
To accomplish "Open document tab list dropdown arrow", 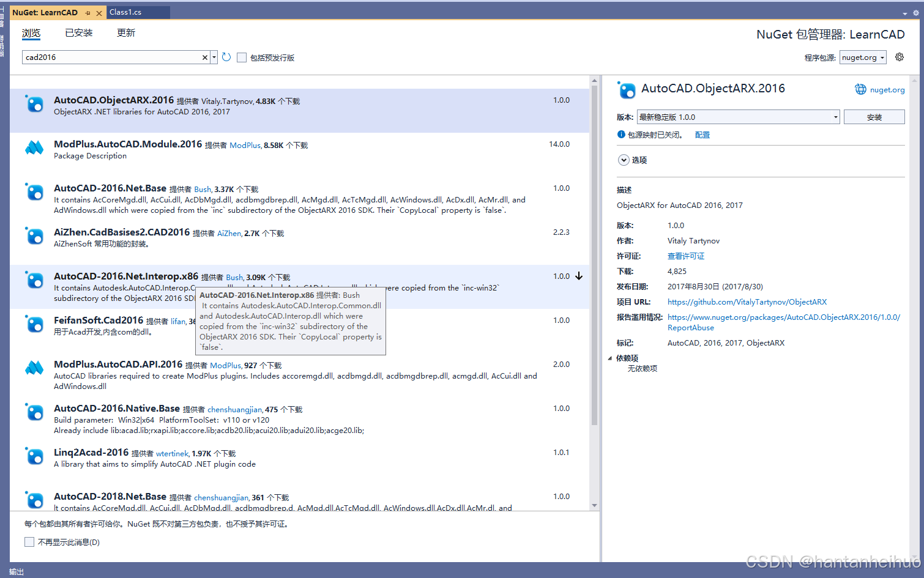I will point(905,13).
